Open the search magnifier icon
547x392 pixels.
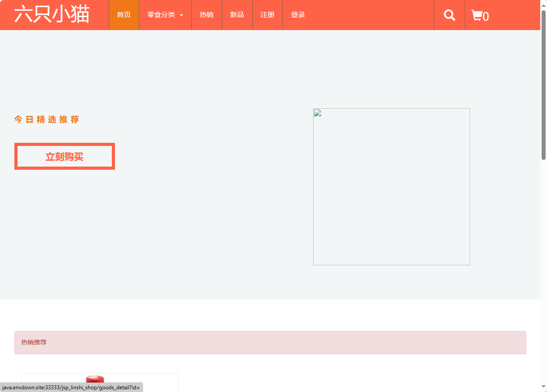point(450,15)
